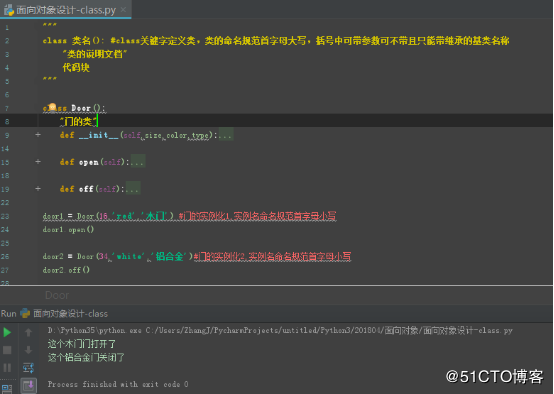Click the Python icon beside Run label

click(x=25, y=313)
